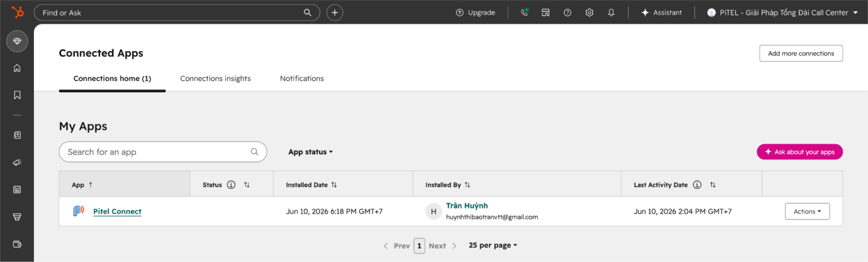Sort by Status column arrows
Image resolution: width=868 pixels, height=262 pixels.
[247, 185]
